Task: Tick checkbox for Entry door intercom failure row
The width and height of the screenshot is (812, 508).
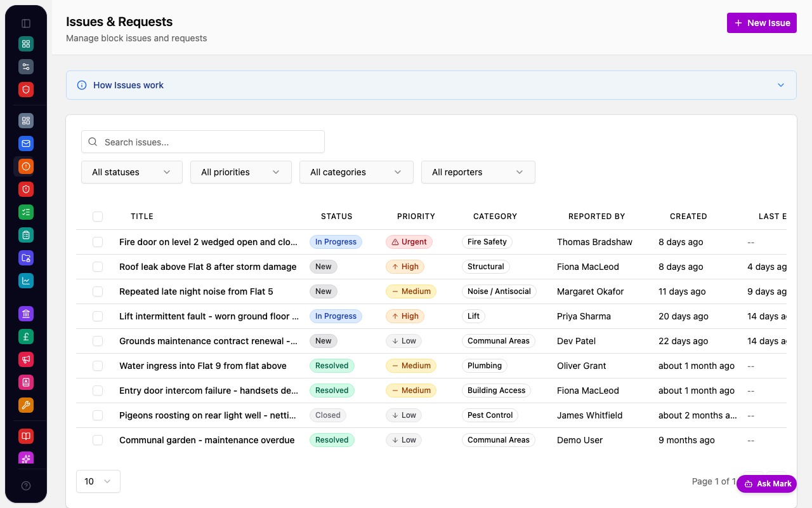Action: coord(98,391)
